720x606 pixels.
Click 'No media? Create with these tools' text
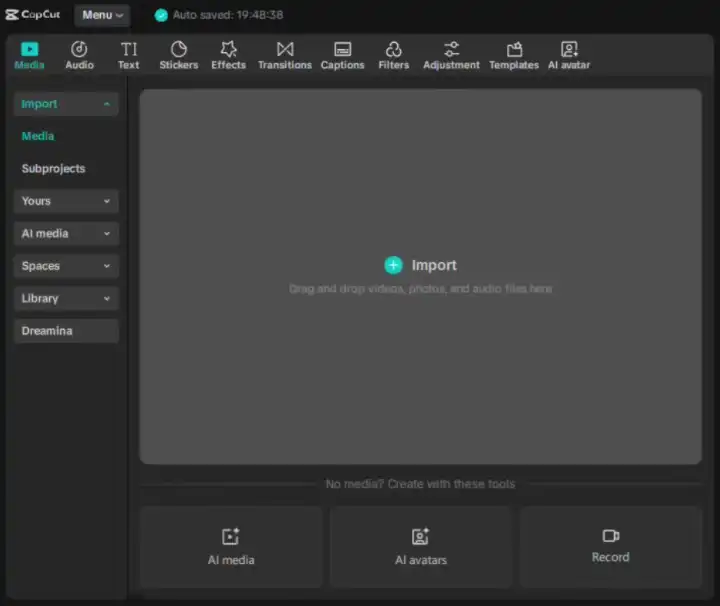tap(420, 484)
